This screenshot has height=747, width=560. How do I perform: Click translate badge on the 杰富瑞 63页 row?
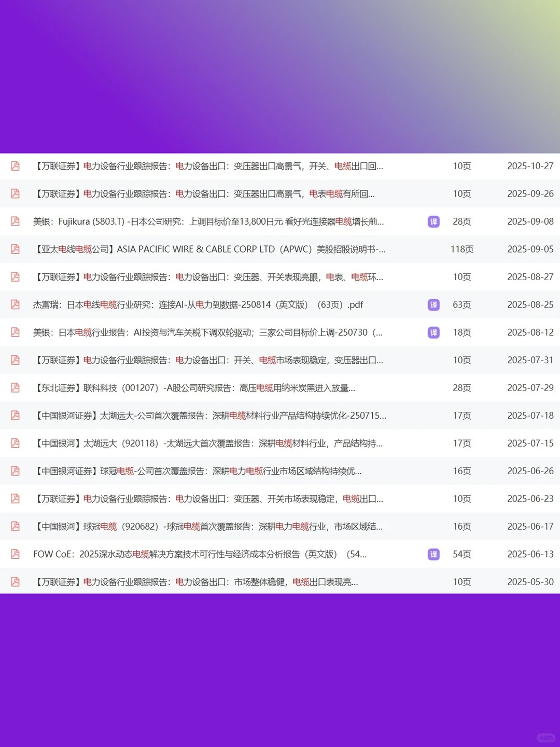[433, 305]
